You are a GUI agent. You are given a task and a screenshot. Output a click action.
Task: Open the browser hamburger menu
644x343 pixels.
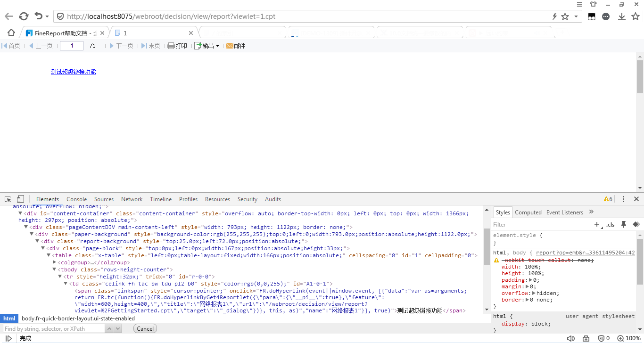pos(580,4)
